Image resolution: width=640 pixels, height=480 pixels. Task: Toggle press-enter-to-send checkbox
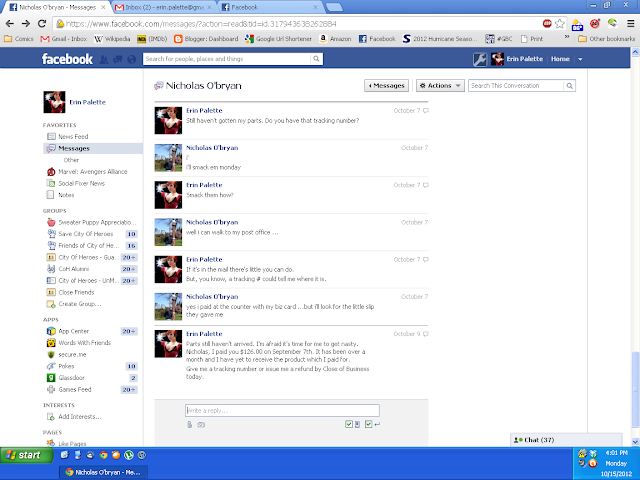369,424
